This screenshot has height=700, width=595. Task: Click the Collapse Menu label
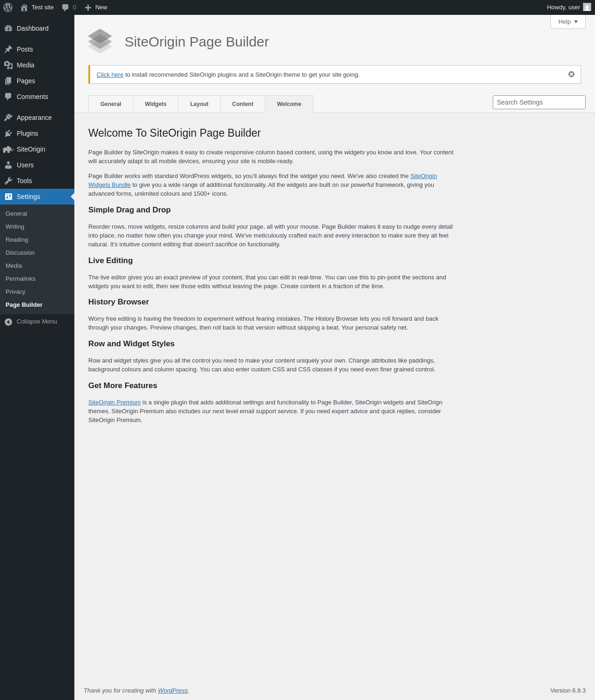(37, 322)
